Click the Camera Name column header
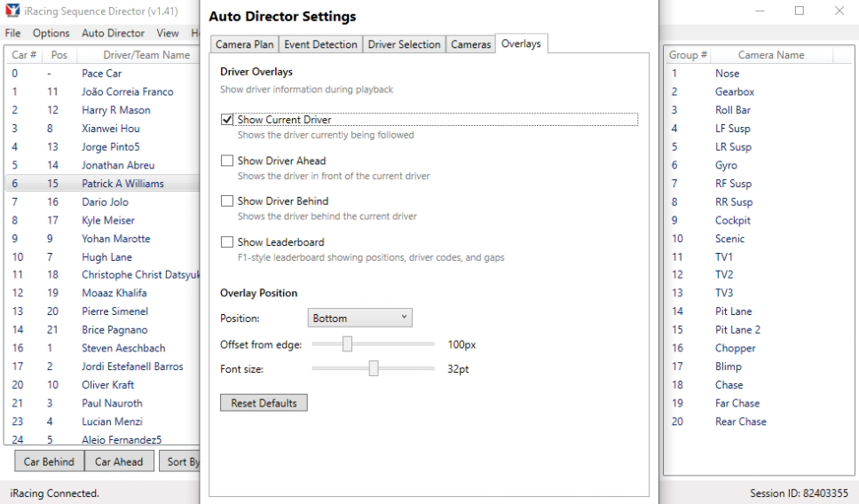 771,55
